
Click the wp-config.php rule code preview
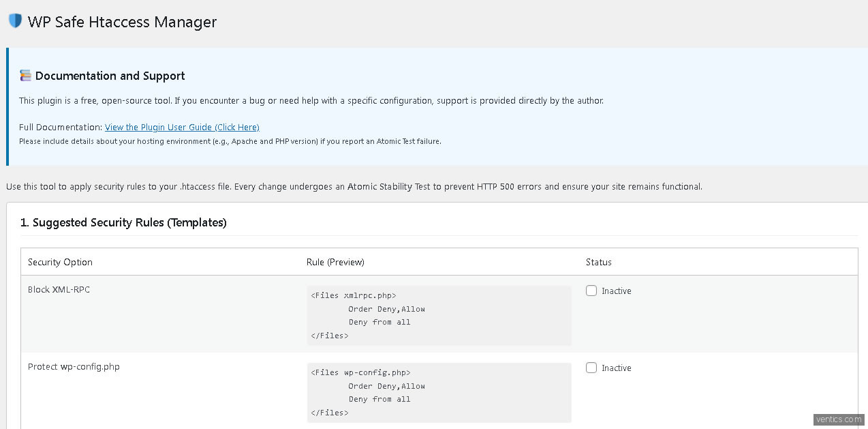click(438, 393)
